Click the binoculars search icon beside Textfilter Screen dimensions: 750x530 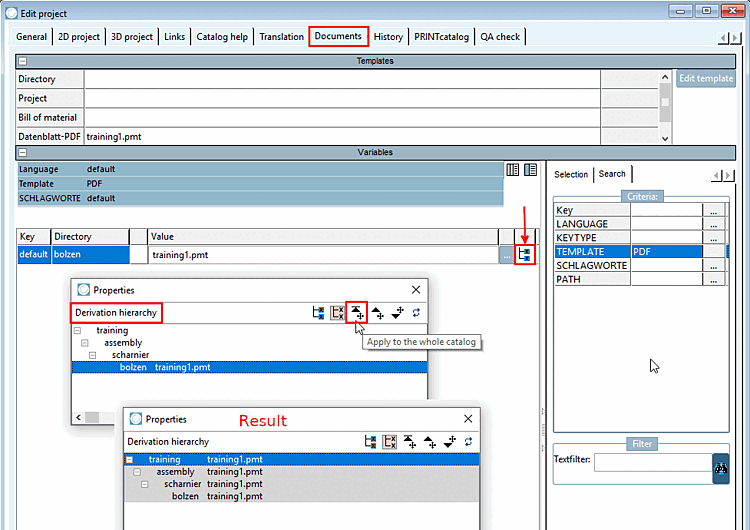[720, 468]
